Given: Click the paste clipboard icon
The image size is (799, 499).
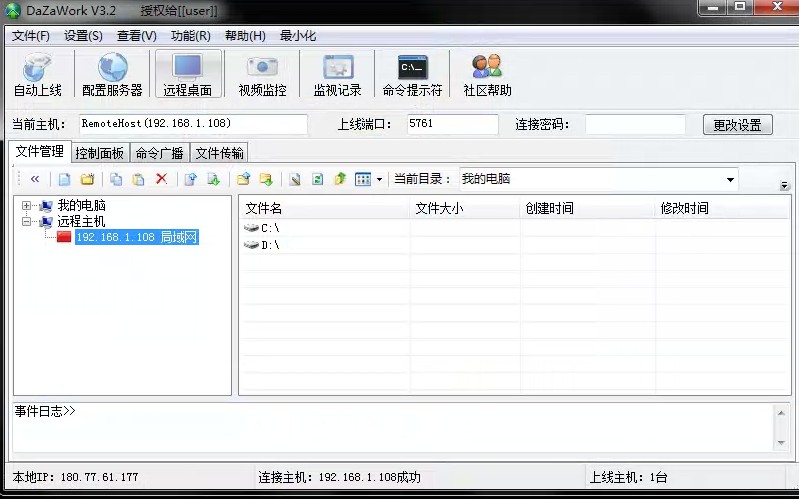Looking at the screenshot, I should [x=138, y=179].
